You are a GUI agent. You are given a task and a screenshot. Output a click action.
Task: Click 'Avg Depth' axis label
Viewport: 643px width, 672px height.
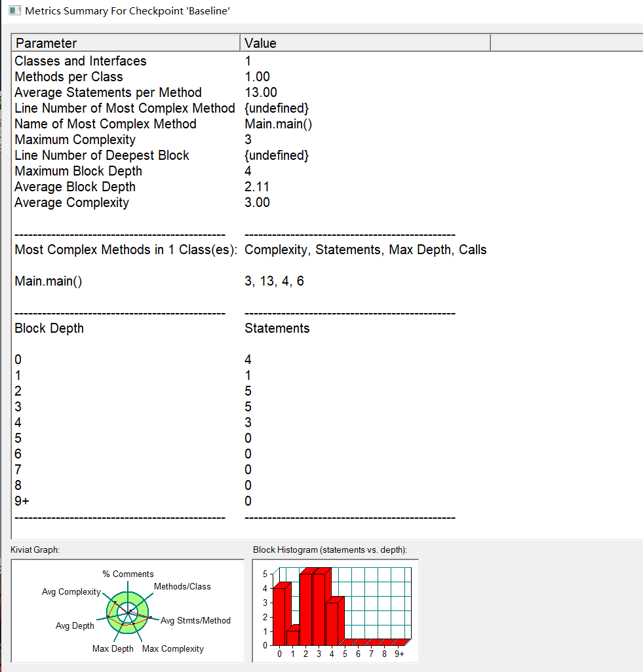click(x=75, y=625)
